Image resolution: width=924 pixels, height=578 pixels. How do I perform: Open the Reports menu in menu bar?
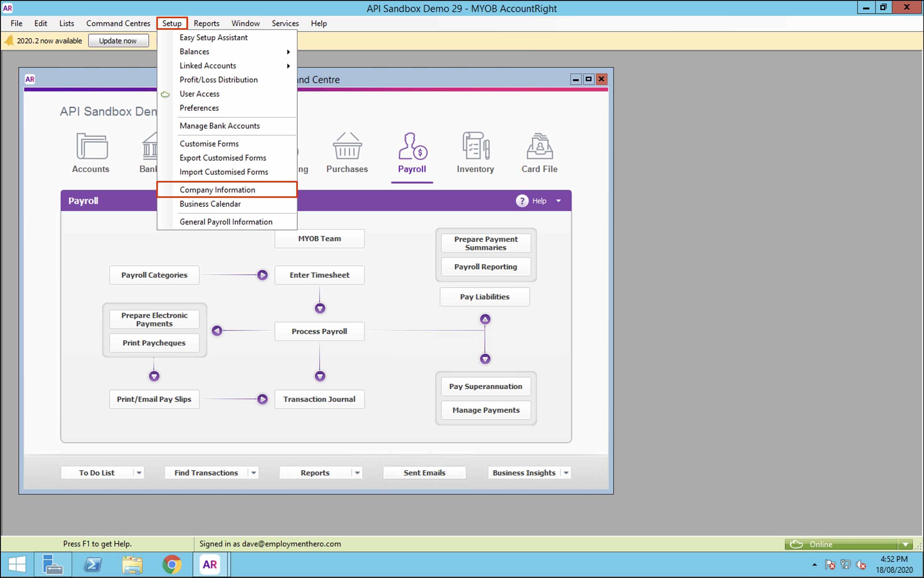click(207, 23)
